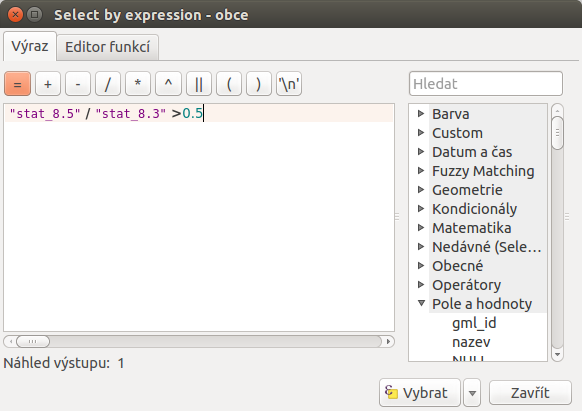Insert an opening parenthesis
This screenshot has width=582, height=411.
(x=229, y=84)
